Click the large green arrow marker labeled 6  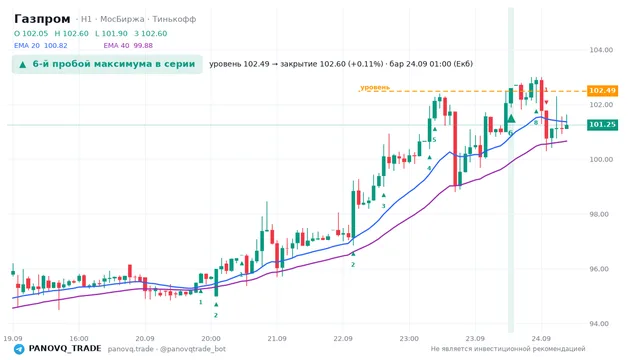point(511,119)
